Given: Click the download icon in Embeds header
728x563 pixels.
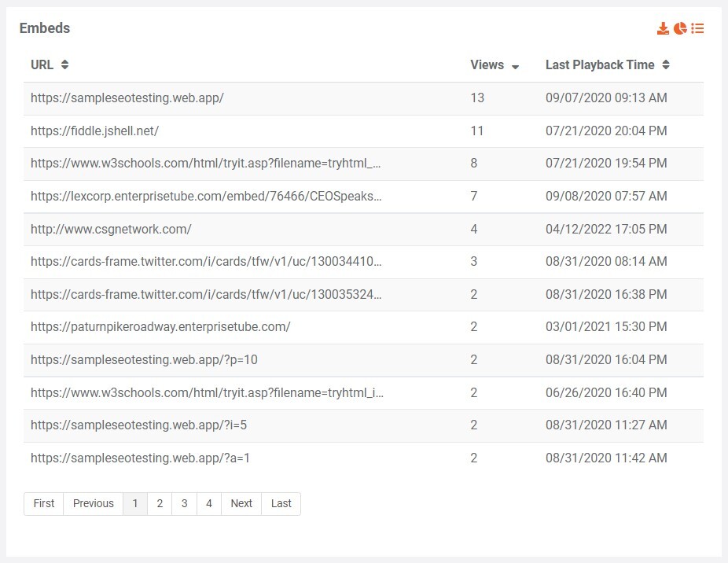Looking at the screenshot, I should [x=663, y=28].
